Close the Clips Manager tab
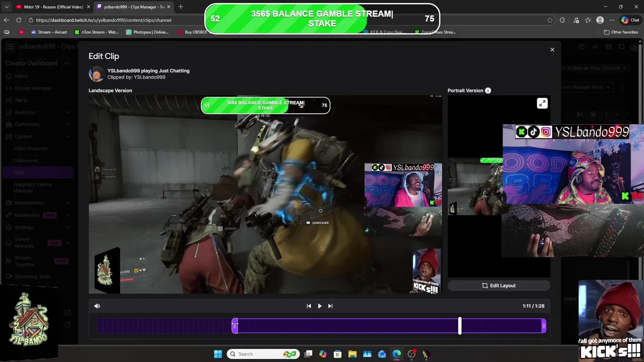 click(168, 7)
